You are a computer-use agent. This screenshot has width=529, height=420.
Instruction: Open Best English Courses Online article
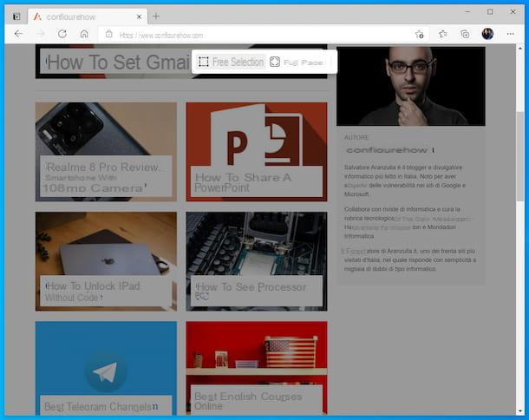tap(257, 400)
